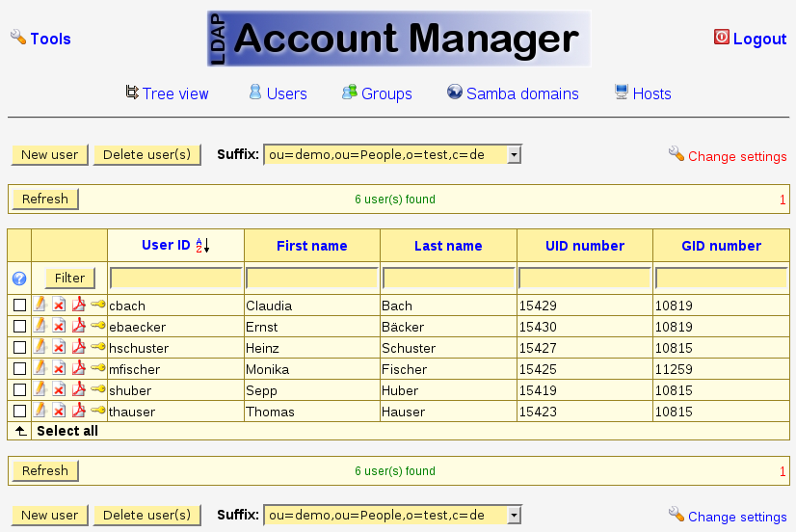Viewport: 796px width, 532px height.
Task: Select the checkbox for user mfischer
Action: pyautogui.click(x=19, y=369)
